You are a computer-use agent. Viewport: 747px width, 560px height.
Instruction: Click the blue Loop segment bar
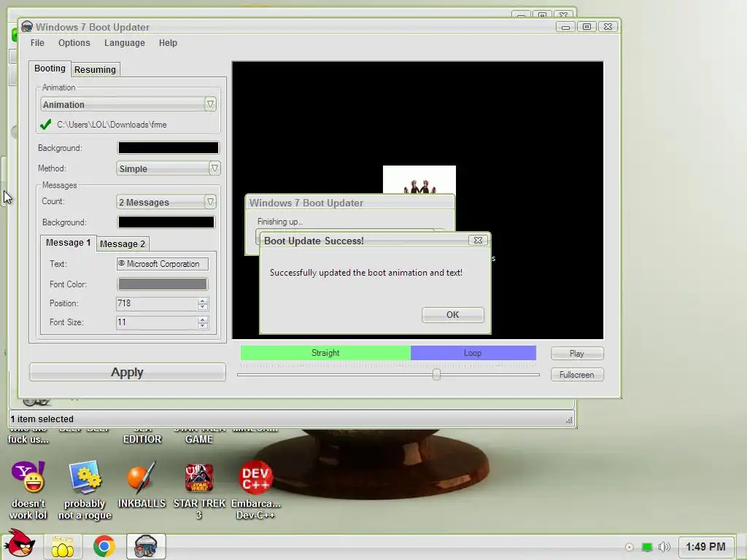[473, 353]
